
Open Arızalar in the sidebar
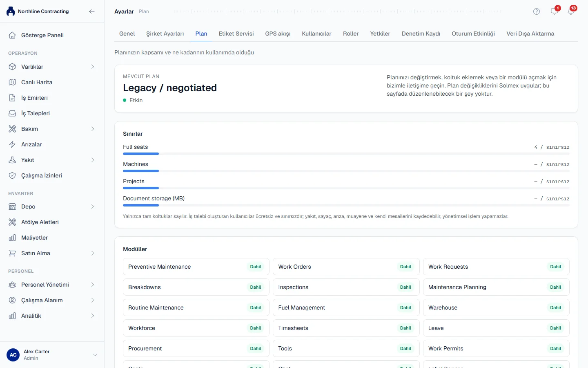coord(52,144)
